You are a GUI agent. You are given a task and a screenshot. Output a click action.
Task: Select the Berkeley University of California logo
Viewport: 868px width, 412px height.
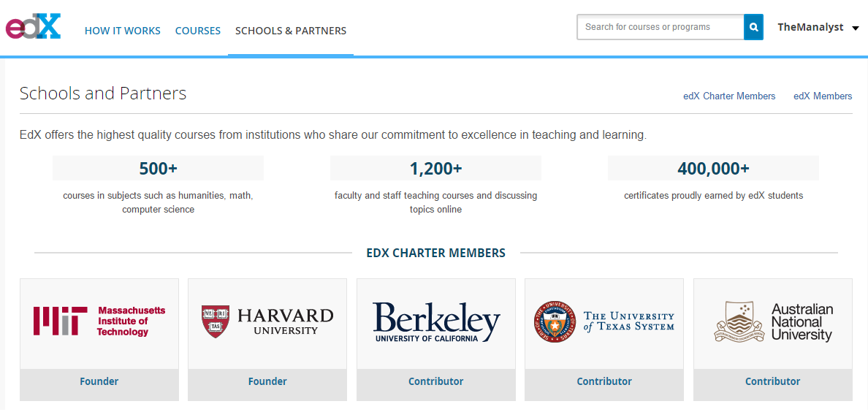pyautogui.click(x=436, y=321)
